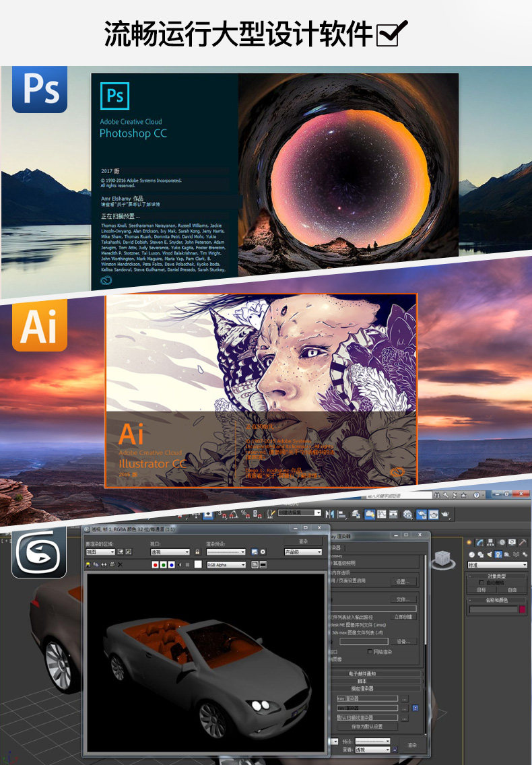Click the print icon in render frame window

(x=112, y=564)
